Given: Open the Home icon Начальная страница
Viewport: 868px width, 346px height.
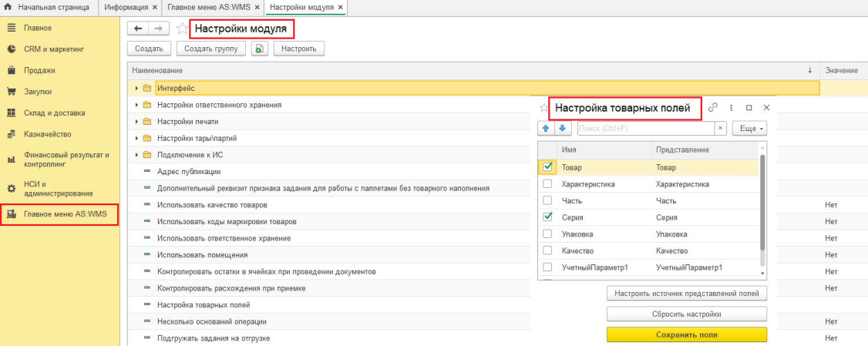Looking at the screenshot, I should click(8, 7).
